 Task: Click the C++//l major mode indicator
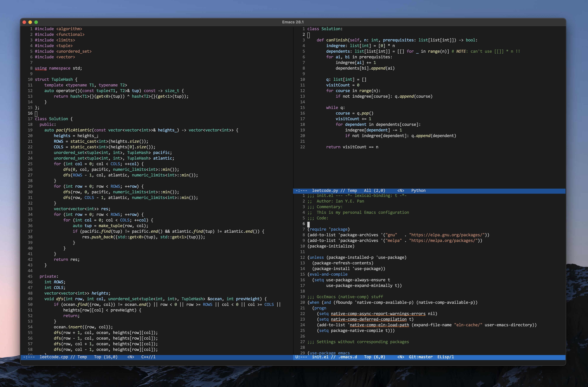click(x=148, y=357)
